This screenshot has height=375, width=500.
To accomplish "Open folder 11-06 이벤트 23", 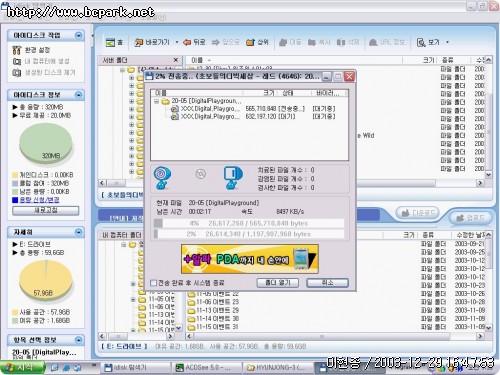I will (x=213, y=302).
